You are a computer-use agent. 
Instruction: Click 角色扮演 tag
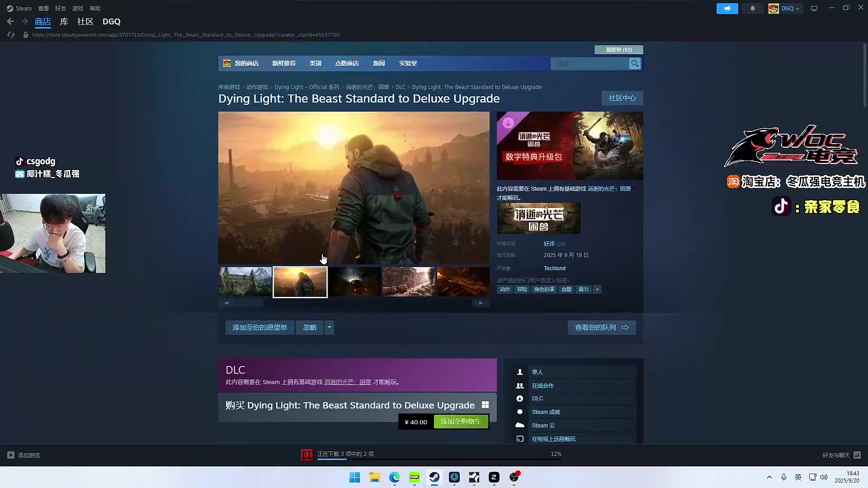tap(544, 289)
